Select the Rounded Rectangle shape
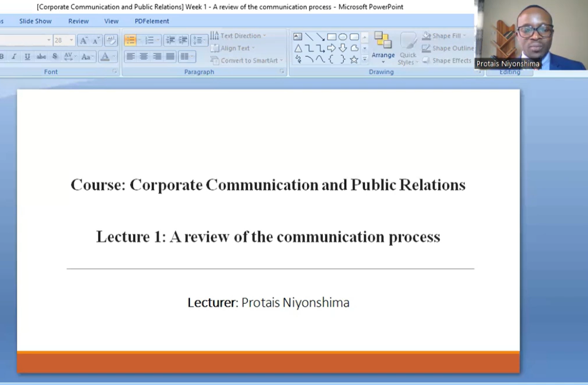 point(354,37)
